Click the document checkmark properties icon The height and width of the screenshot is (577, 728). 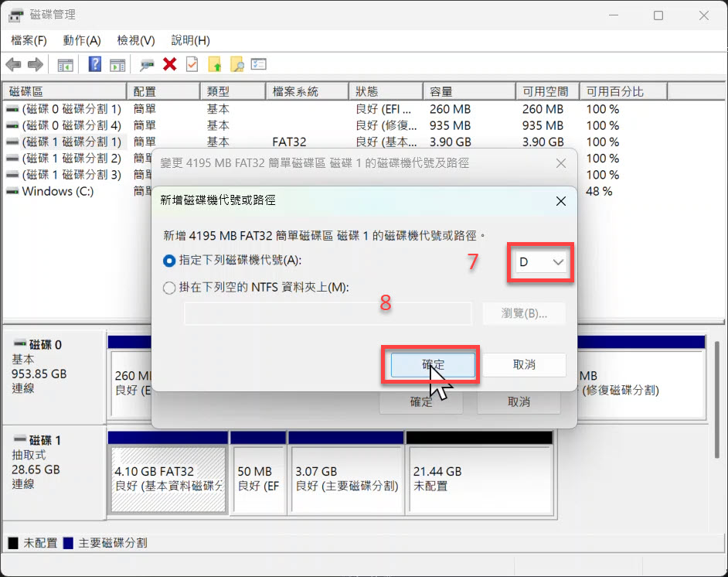(192, 64)
